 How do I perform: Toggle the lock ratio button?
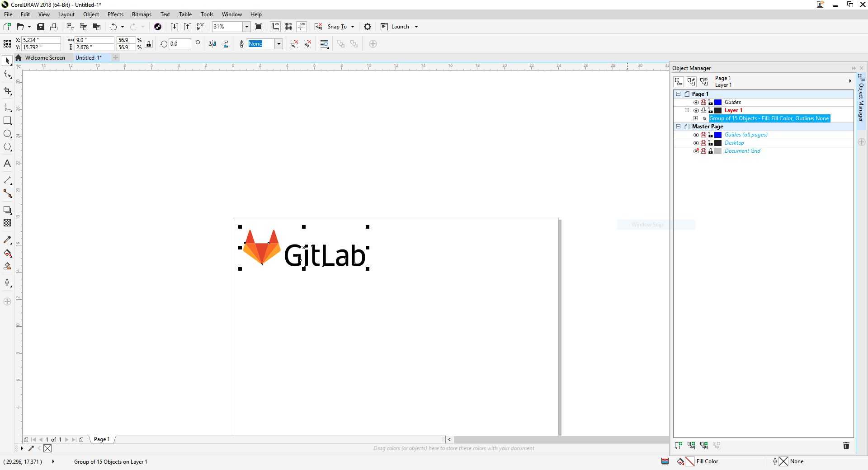click(149, 44)
